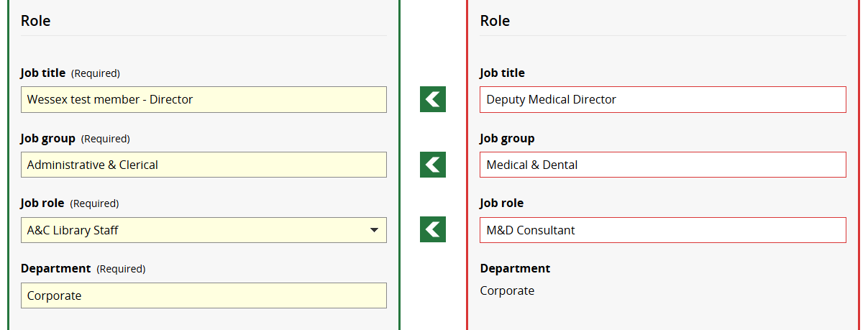
Task: Focus the Administrative & Clerical job group field
Action: [204, 165]
